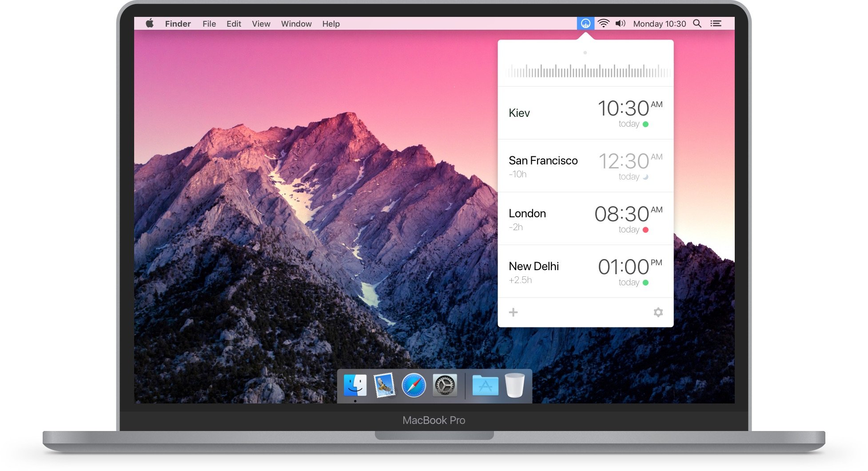Toggle the moon indicator for San Francisco

pyautogui.click(x=646, y=176)
